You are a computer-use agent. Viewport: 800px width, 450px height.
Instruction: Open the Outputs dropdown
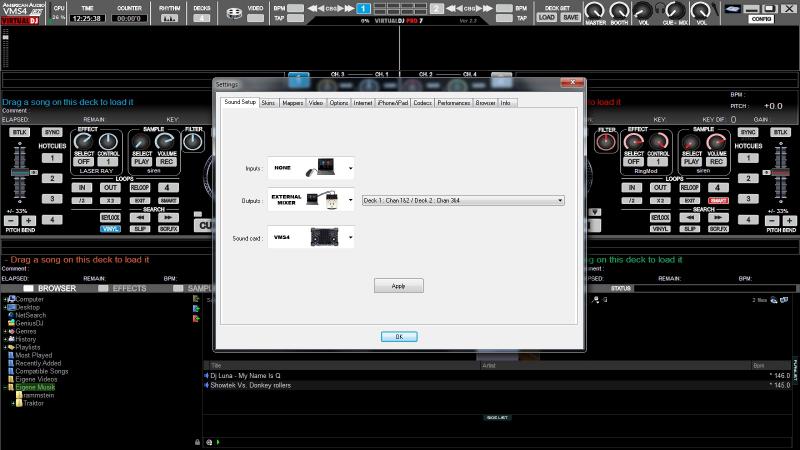pos(311,200)
